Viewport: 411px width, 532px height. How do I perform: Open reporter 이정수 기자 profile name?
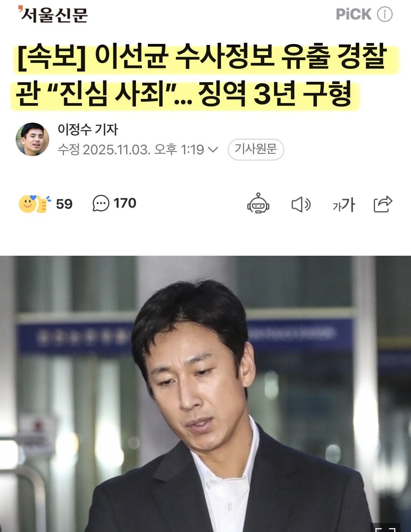[x=88, y=129]
